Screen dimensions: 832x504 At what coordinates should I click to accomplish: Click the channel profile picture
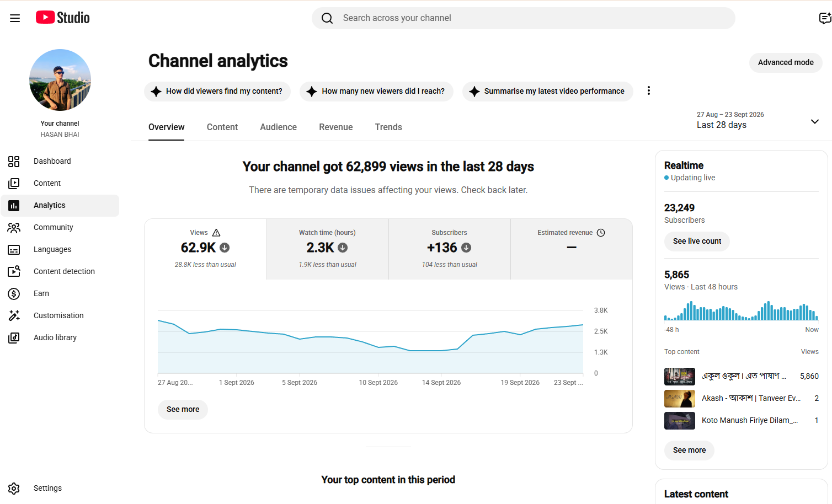(x=60, y=80)
